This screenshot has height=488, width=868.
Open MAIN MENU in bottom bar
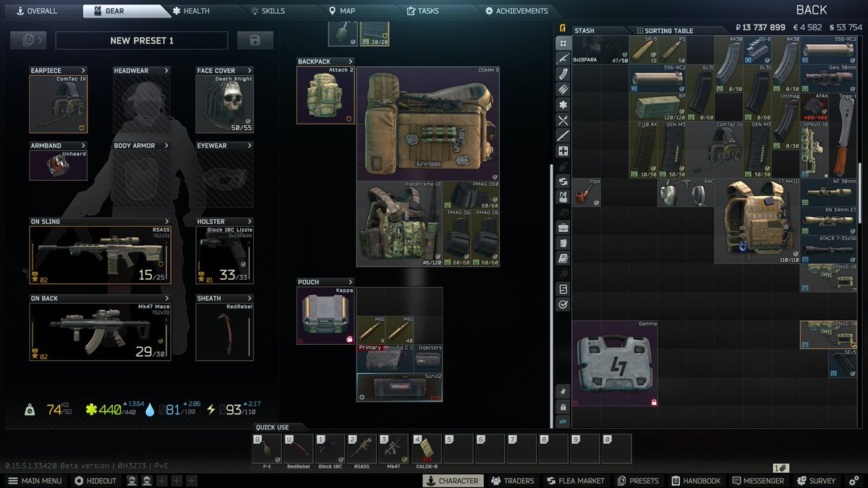click(35, 481)
